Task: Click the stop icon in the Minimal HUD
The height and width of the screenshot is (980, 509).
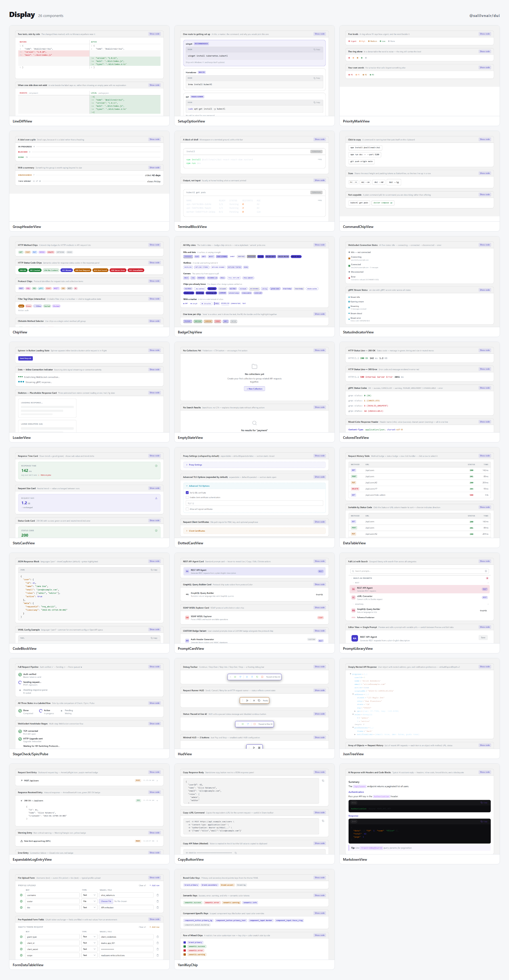Action: pos(259,748)
